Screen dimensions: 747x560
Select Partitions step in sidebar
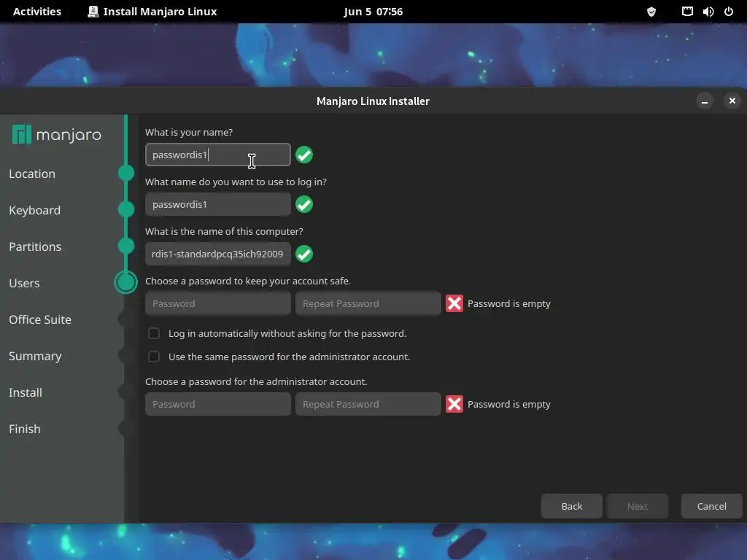pos(35,246)
